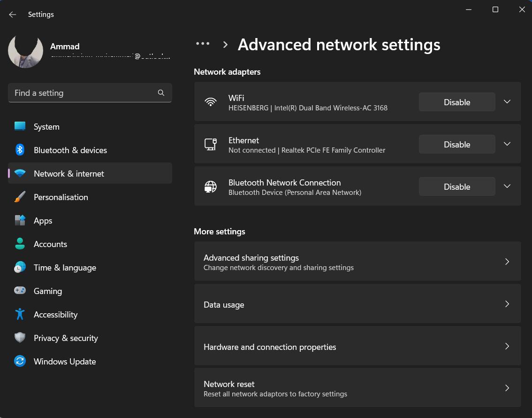Open Gaming settings
Image resolution: width=532 pixels, height=418 pixels.
coord(47,291)
